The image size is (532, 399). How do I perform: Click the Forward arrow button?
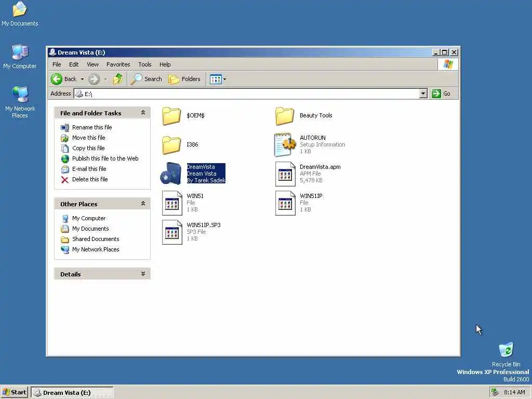pos(94,79)
